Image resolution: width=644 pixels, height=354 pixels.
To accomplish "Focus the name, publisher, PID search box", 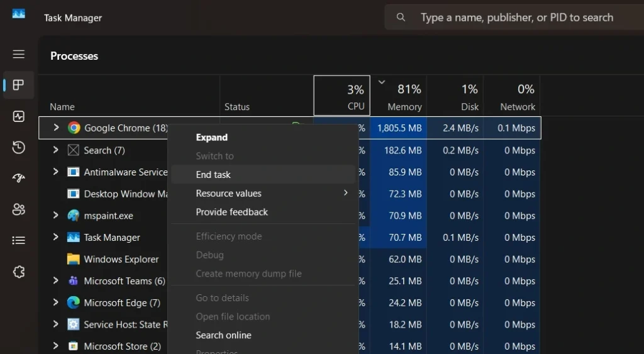I will 514,17.
